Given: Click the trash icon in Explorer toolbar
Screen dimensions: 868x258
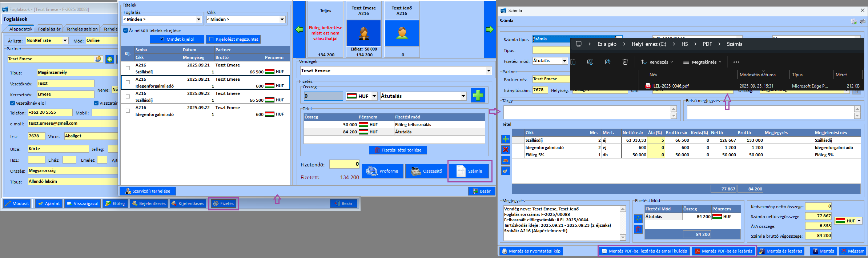Looking at the screenshot, I should coord(625,62).
